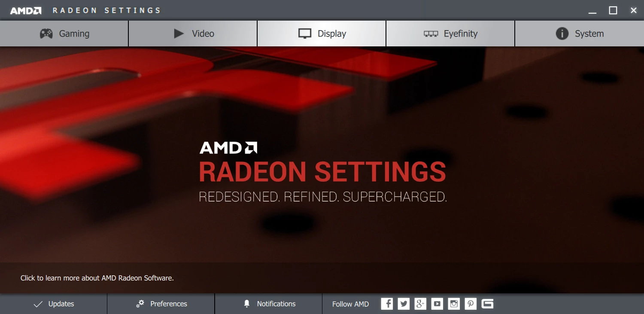Open the YouTube play icon
The image size is (644, 314).
(x=437, y=304)
